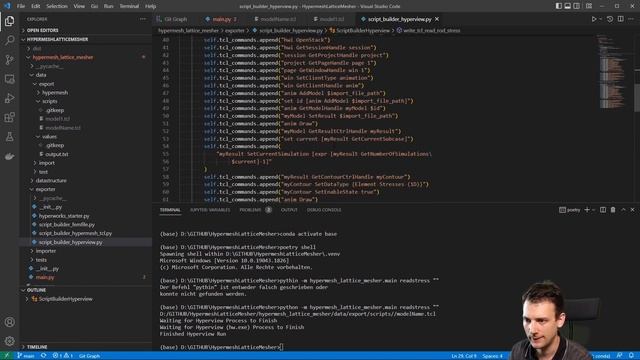Open the Source Control view
The width and height of the screenshot is (640, 360).
point(9,60)
